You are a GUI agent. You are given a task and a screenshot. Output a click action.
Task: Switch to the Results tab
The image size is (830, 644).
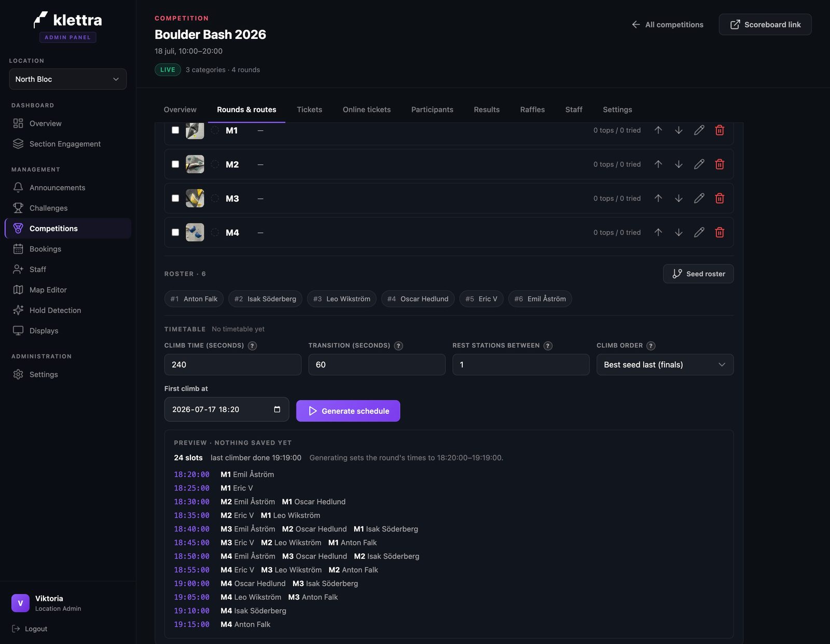point(487,109)
